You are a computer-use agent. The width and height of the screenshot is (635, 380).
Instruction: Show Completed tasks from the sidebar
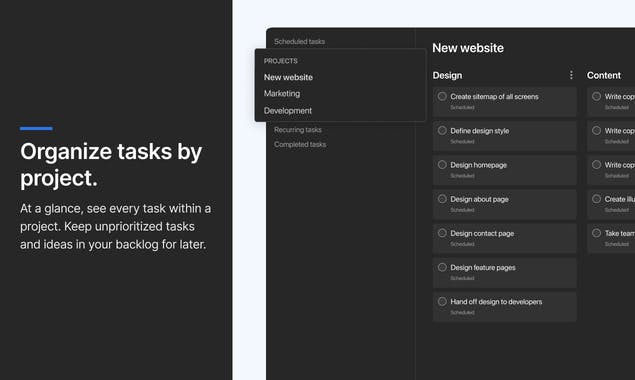pyautogui.click(x=300, y=144)
